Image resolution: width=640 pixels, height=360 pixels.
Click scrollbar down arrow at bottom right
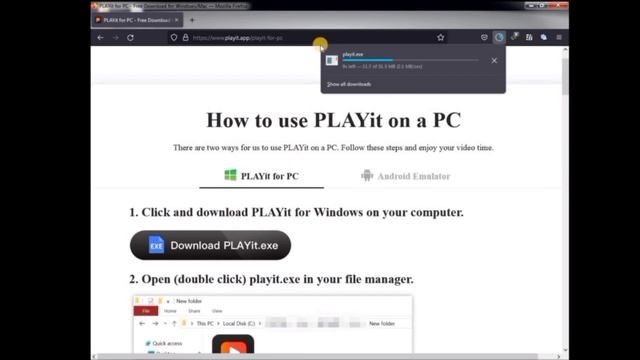(x=565, y=350)
